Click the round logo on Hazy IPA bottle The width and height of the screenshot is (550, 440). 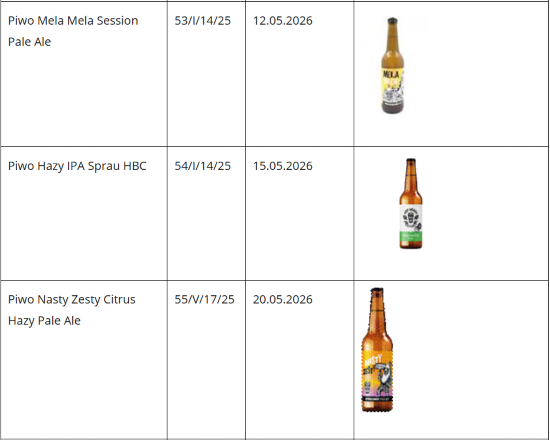410,218
